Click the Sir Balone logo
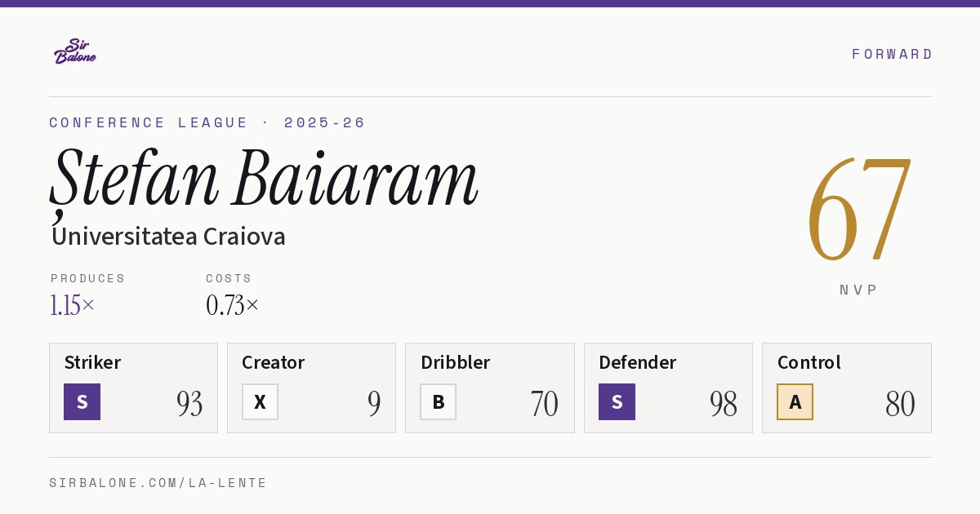Image resolution: width=980 pixels, height=514 pixels. 75,51
